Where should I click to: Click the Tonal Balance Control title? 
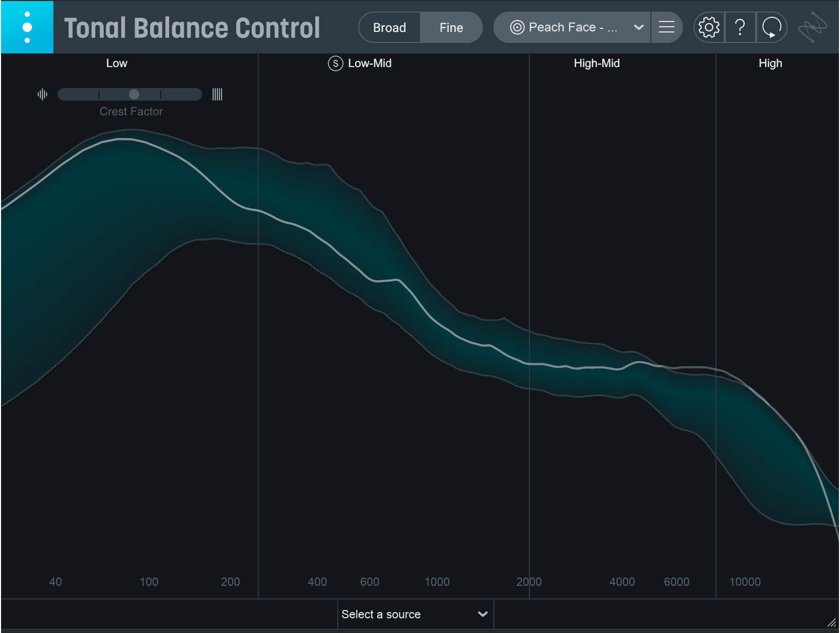(192, 28)
